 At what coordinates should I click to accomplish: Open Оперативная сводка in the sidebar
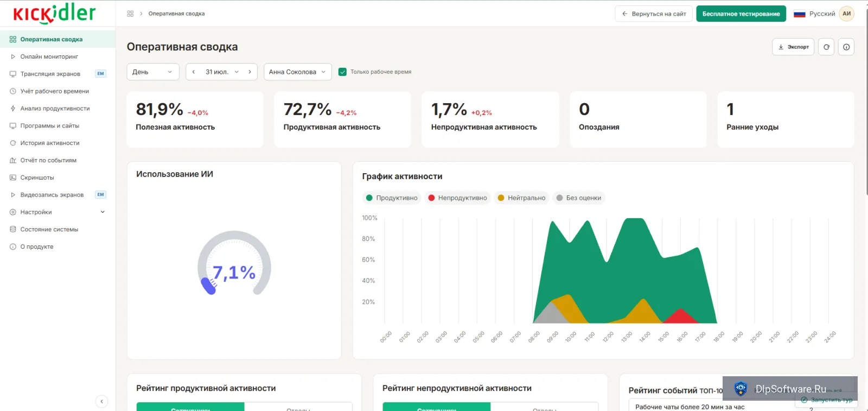(58, 39)
